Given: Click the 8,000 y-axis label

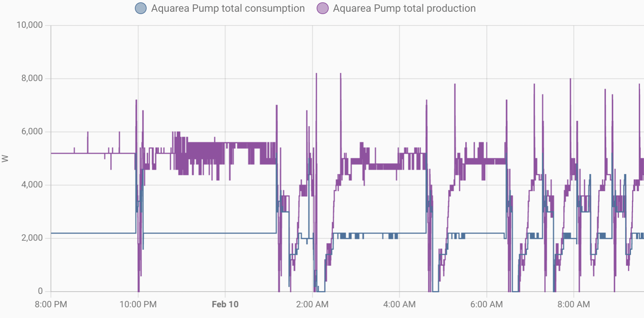Looking at the screenshot, I should 32,78.
